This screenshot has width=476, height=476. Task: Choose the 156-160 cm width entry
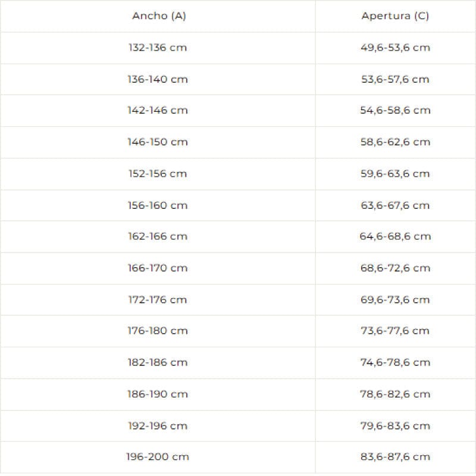coord(158,205)
